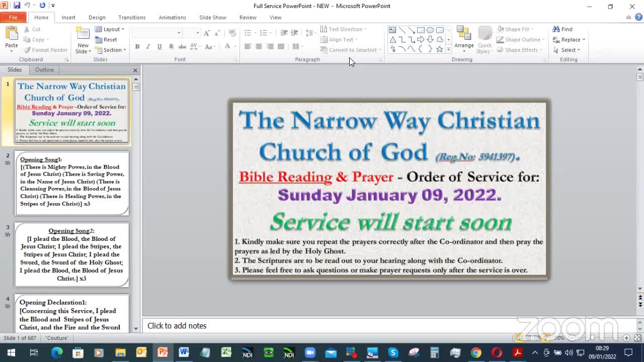Click the Windows Start button

11,352
